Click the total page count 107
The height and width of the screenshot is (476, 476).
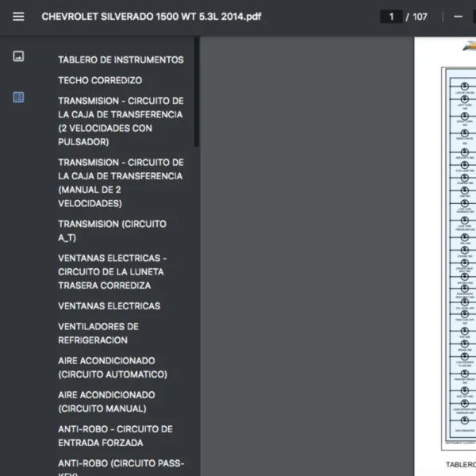pyautogui.click(x=420, y=17)
